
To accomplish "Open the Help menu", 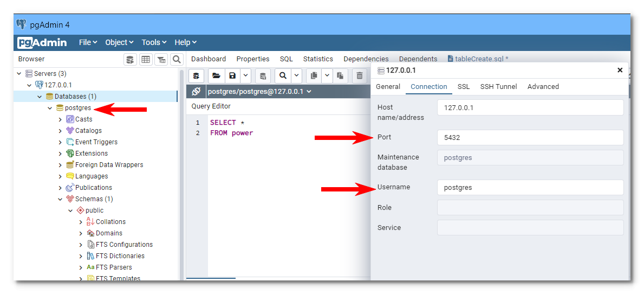I will pyautogui.click(x=186, y=42).
